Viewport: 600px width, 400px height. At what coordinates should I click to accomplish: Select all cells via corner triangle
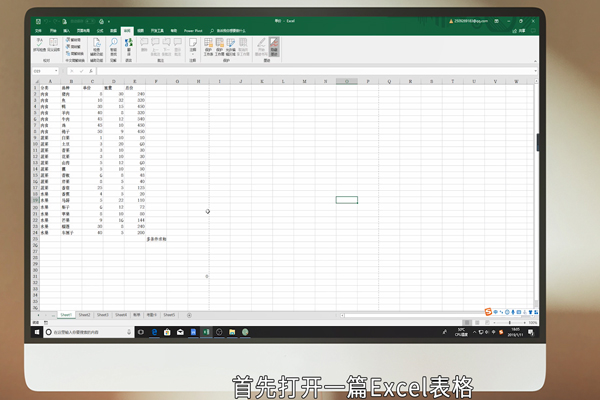click(37, 82)
